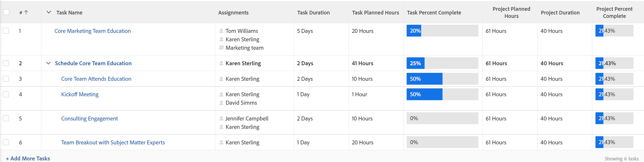Tick the checkbox for task 6

[6, 142]
